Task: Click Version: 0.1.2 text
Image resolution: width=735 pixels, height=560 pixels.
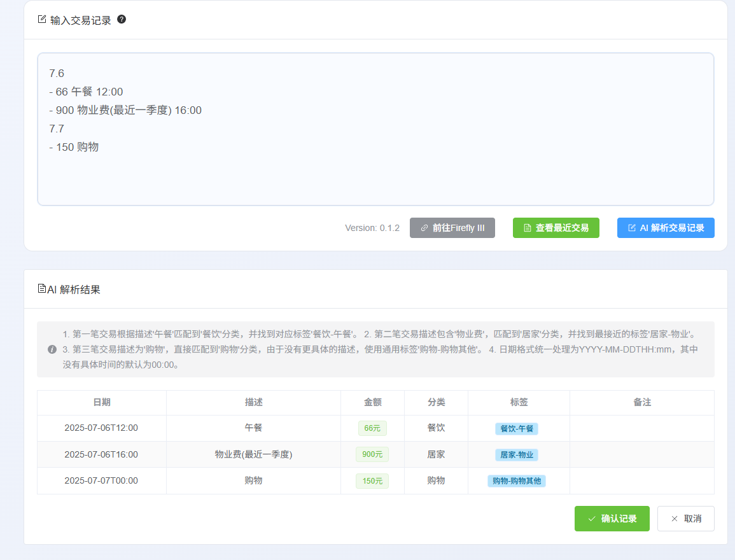Action: 372,228
